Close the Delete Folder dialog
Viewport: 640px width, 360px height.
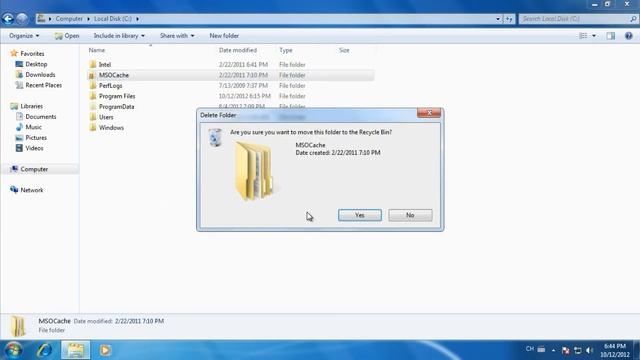coord(429,113)
